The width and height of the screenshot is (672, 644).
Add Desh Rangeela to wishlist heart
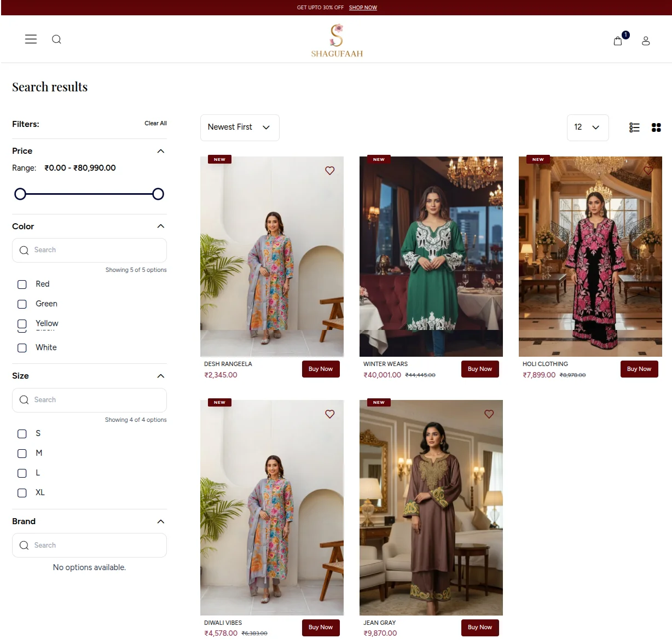pyautogui.click(x=329, y=171)
